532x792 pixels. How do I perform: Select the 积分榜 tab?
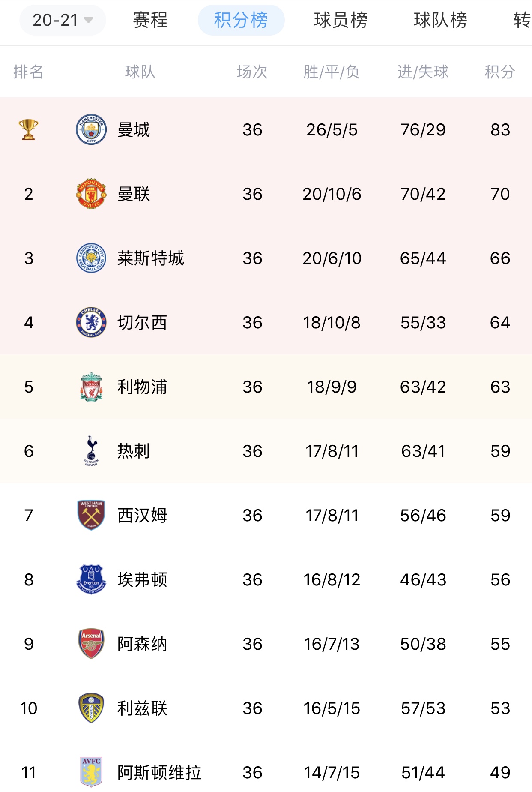241,20
